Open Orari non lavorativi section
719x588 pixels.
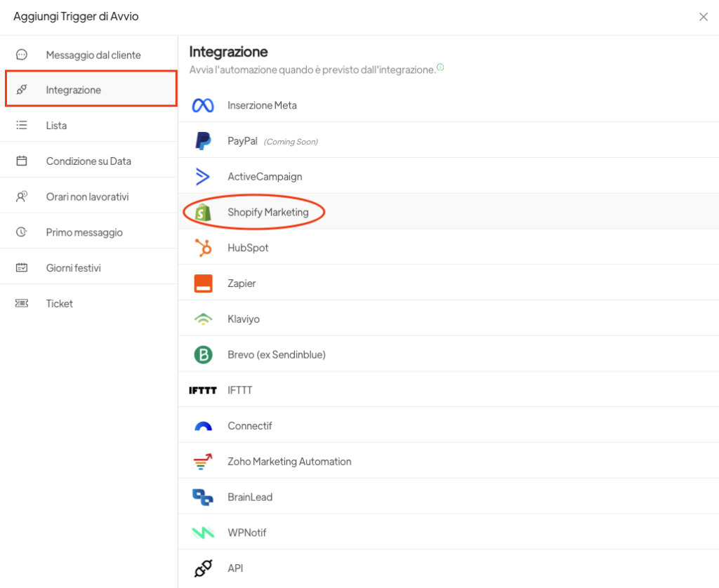pyautogui.click(x=87, y=197)
